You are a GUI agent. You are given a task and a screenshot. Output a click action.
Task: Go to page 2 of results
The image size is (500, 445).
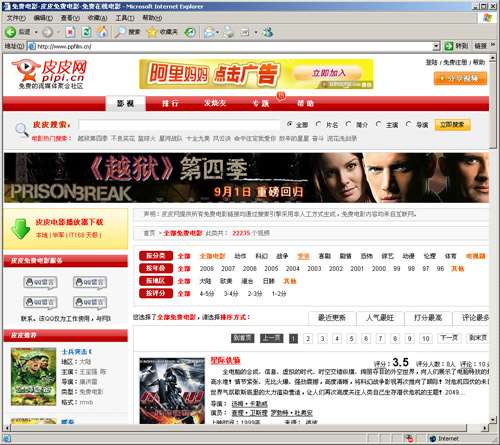click(x=308, y=339)
